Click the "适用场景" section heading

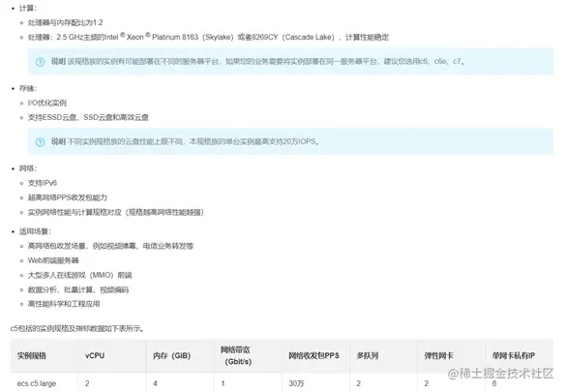(x=35, y=231)
